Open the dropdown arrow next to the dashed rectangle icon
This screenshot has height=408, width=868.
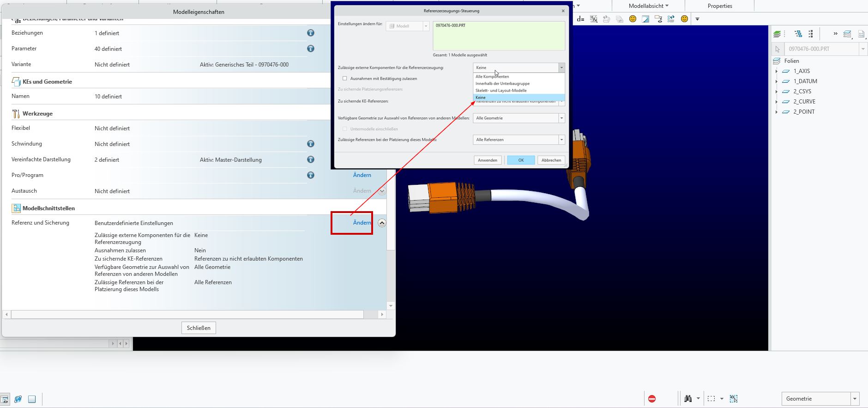point(722,399)
